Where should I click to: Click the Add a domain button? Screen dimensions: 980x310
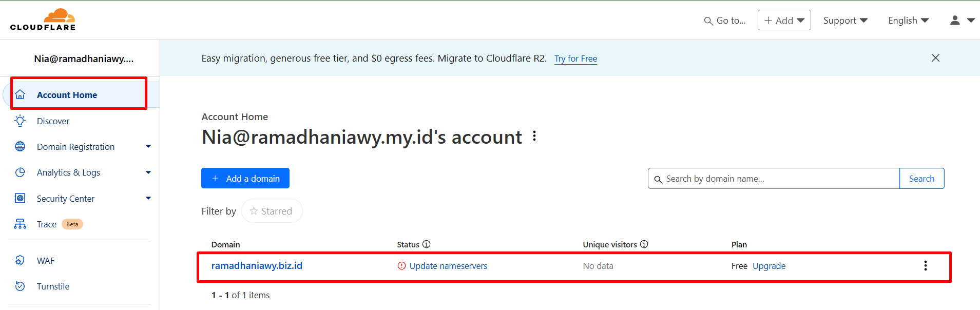[x=245, y=178]
